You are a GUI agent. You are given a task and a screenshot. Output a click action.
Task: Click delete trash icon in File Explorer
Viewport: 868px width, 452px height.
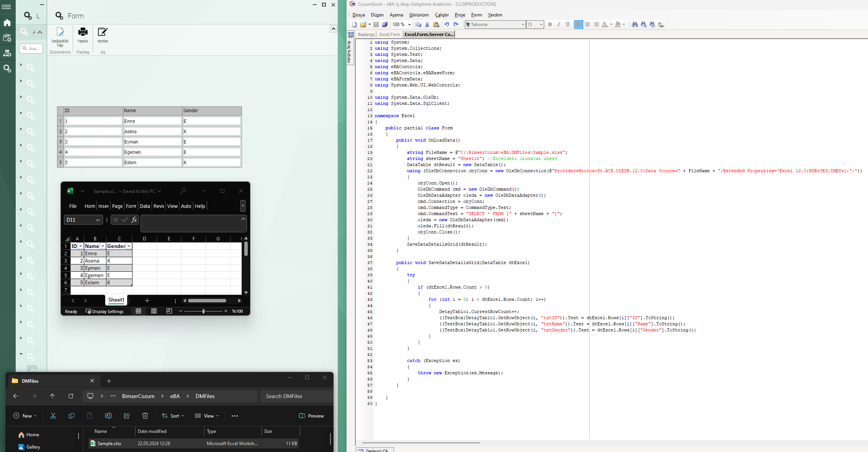coord(145,416)
